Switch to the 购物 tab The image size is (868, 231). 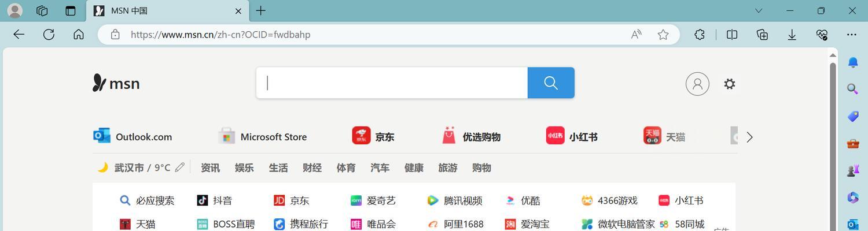[x=481, y=167]
